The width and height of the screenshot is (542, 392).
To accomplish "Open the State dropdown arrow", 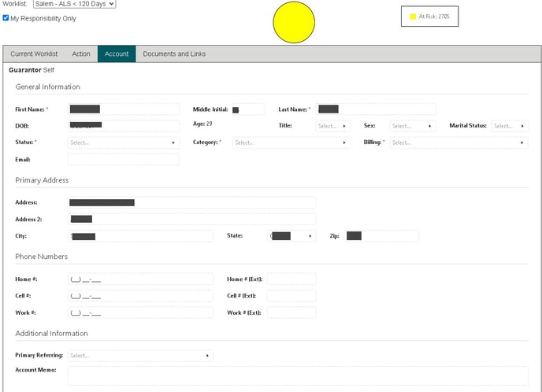I will coord(310,236).
